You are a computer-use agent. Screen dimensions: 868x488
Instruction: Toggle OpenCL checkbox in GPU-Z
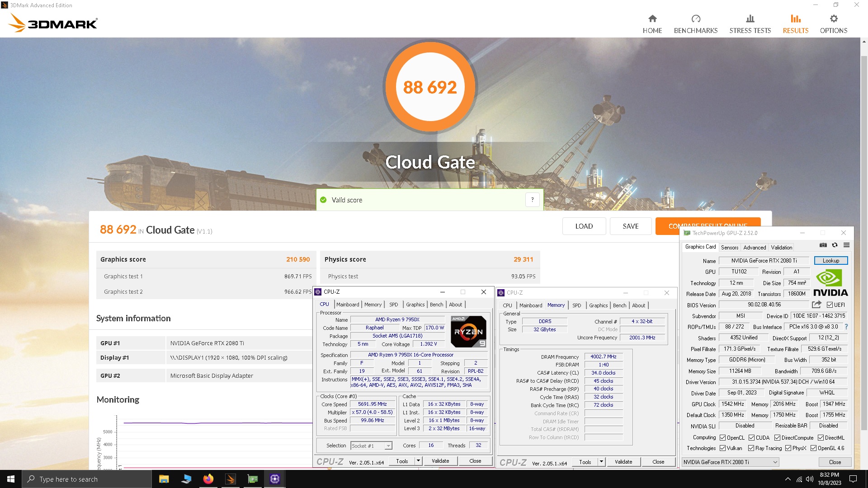coord(723,438)
